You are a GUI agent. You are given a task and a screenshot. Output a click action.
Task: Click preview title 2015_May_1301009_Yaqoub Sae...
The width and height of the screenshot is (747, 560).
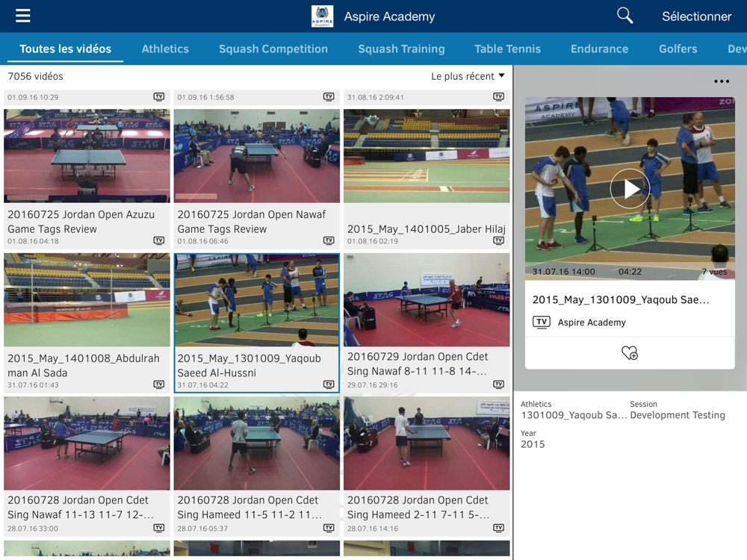(x=620, y=299)
